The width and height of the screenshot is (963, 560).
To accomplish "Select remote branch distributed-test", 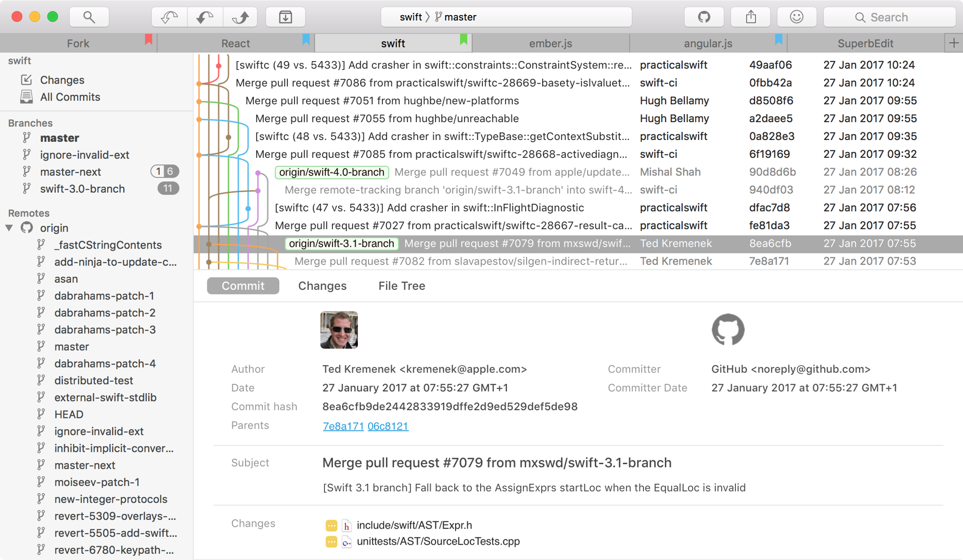I will [94, 380].
